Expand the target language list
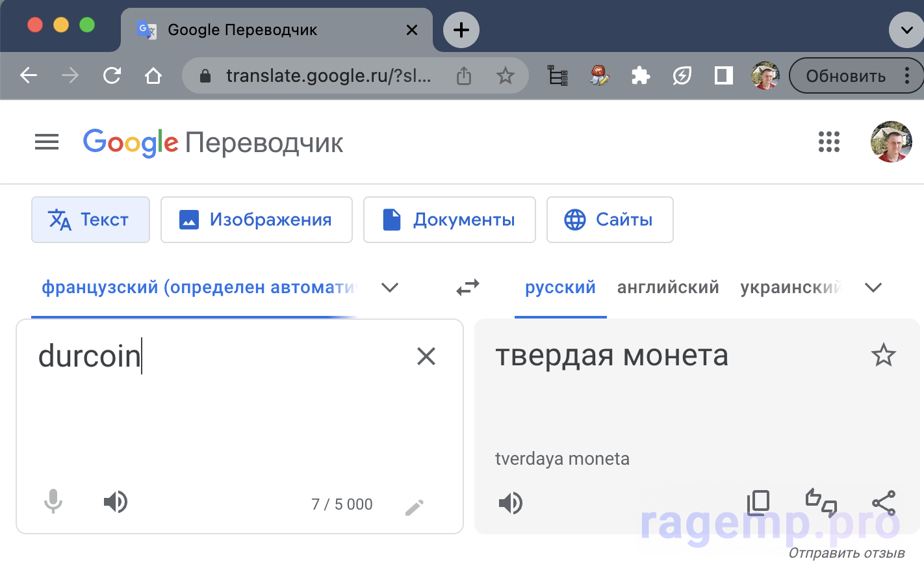Viewport: 924px width, 572px height. point(873,287)
